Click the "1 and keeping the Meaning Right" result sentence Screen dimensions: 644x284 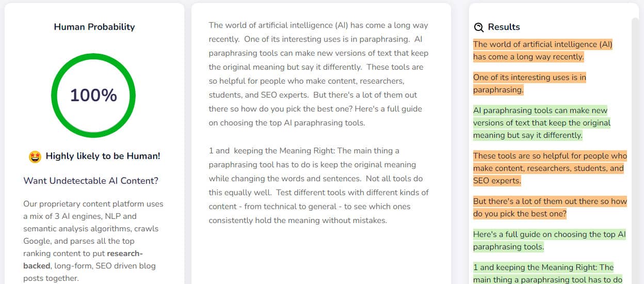pyautogui.click(x=547, y=274)
